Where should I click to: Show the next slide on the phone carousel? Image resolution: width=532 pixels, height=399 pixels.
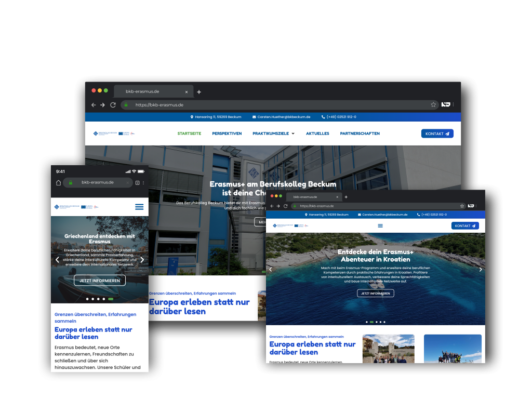click(x=142, y=260)
